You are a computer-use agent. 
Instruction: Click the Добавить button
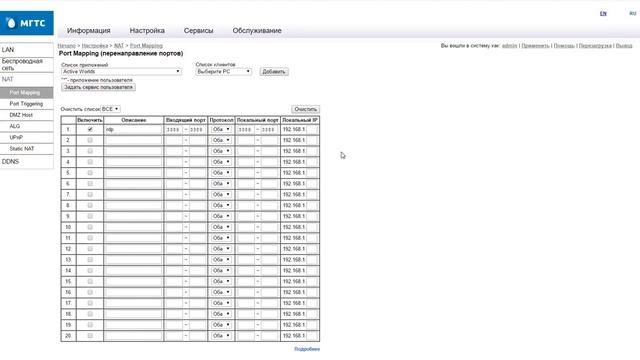click(273, 72)
